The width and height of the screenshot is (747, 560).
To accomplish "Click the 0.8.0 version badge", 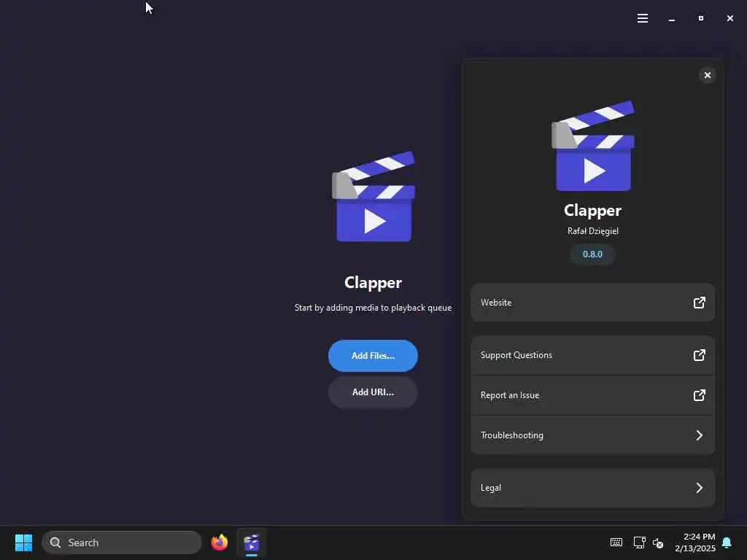I will click(x=592, y=254).
